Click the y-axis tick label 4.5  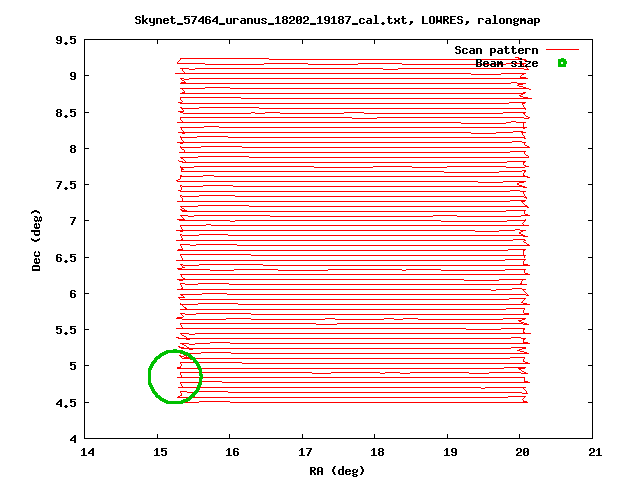[x=66, y=403]
